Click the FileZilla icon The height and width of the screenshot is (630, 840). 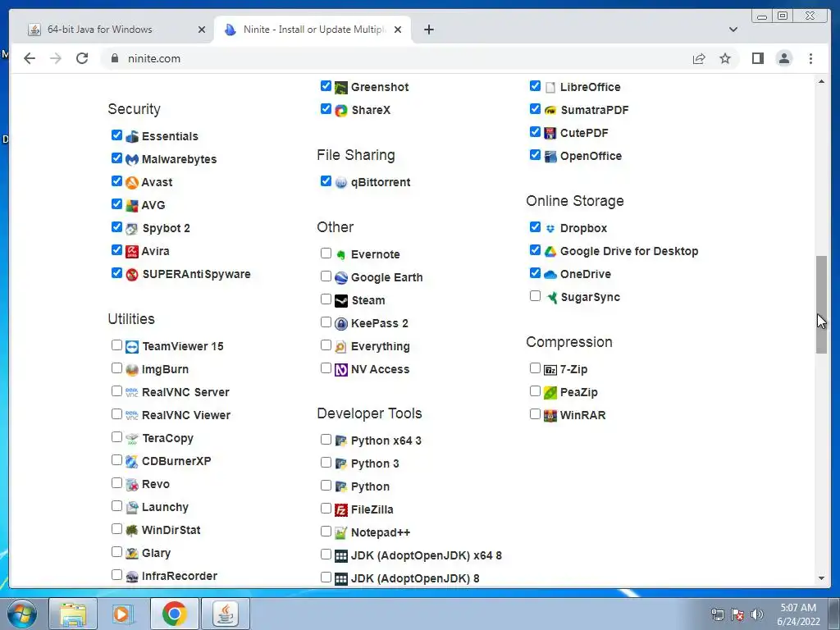(x=341, y=510)
